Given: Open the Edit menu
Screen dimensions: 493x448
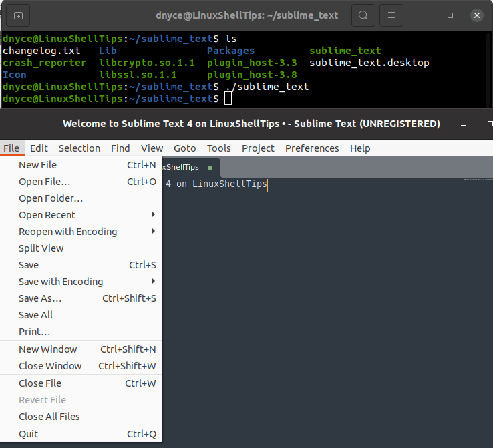Looking at the screenshot, I should [39, 148].
